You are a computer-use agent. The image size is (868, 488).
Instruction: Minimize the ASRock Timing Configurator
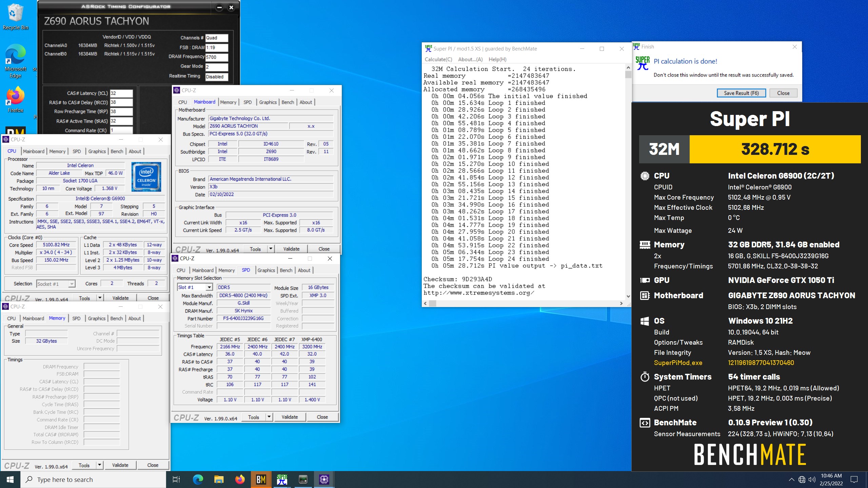[219, 7]
